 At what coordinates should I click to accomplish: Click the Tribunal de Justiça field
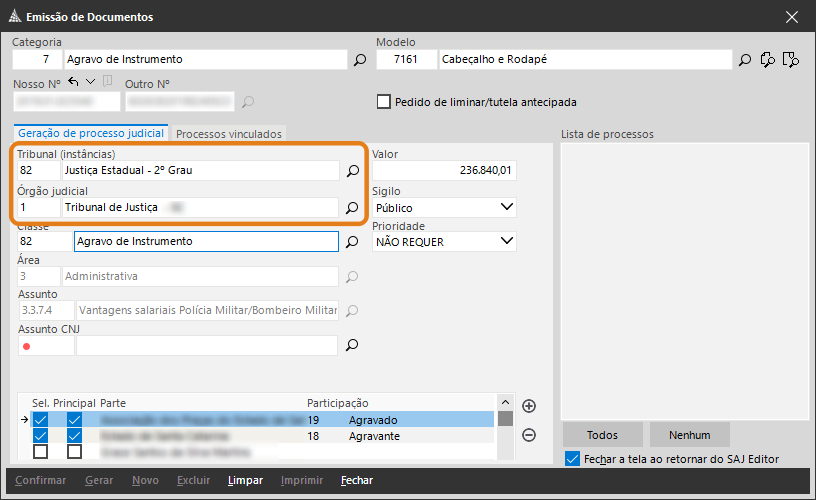coord(200,207)
